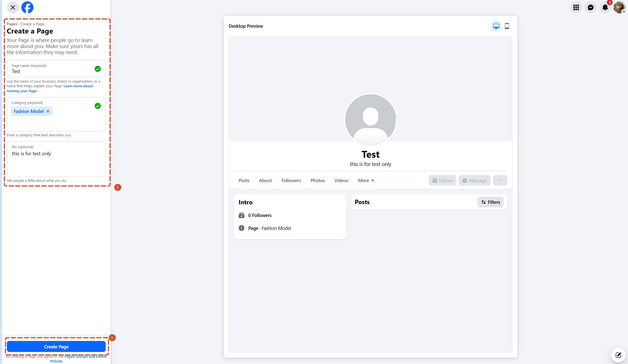
Task: Click the Page info icon
Action: coord(242,228)
